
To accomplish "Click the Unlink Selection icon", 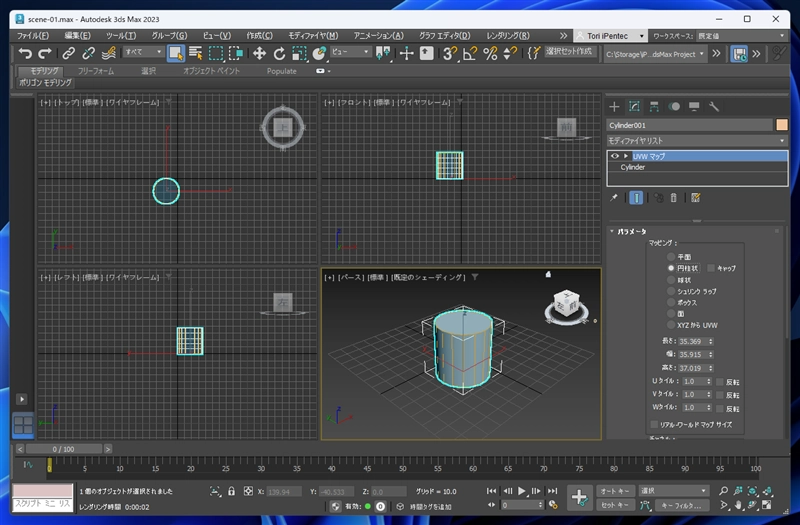I will coord(88,53).
